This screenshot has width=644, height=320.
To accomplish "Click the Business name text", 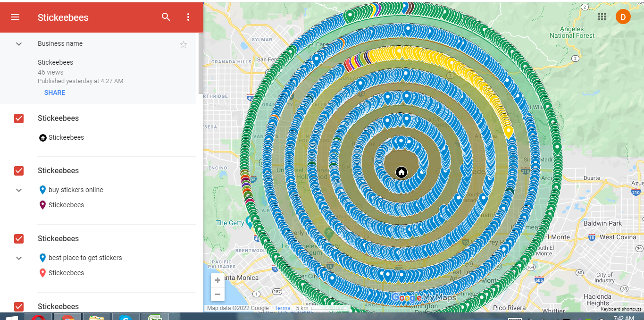I will [x=60, y=43].
